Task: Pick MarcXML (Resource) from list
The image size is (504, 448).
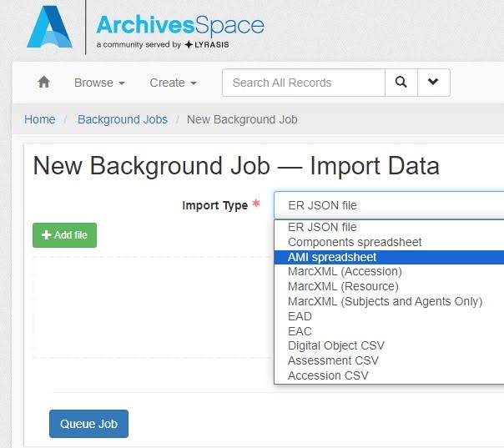Action: (343, 286)
